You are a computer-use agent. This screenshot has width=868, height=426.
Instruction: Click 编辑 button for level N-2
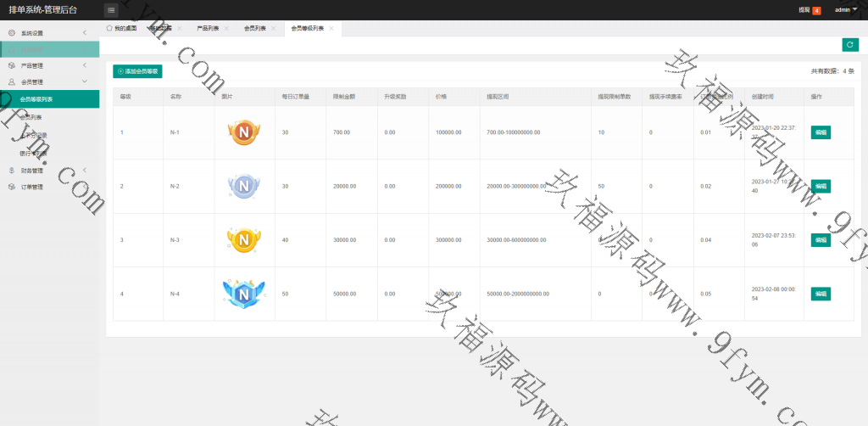point(821,186)
